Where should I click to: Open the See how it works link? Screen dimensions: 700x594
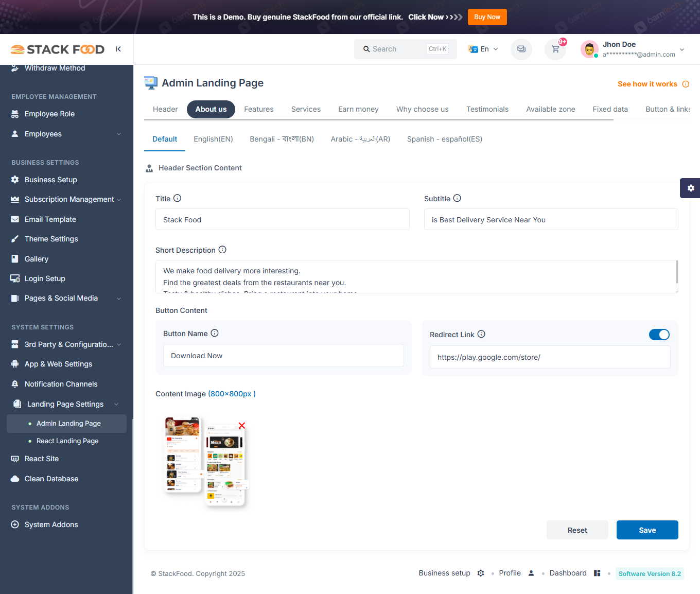pyautogui.click(x=647, y=84)
